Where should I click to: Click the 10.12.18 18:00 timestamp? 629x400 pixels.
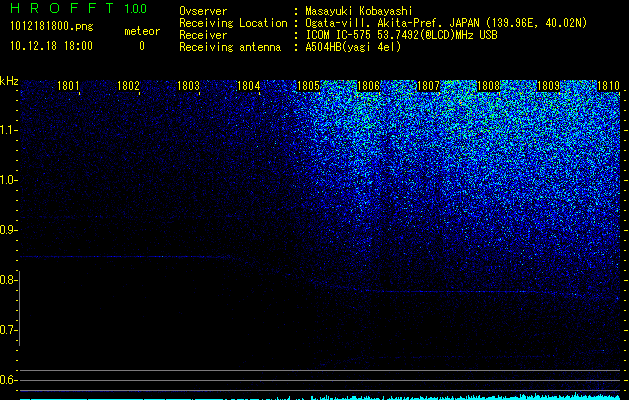(x=52, y=46)
